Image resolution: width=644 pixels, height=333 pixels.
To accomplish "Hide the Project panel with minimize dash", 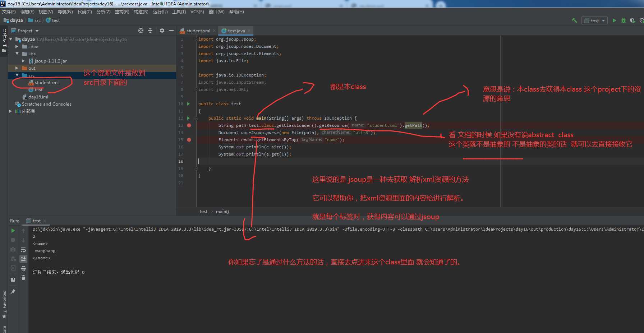I will pyautogui.click(x=171, y=31).
